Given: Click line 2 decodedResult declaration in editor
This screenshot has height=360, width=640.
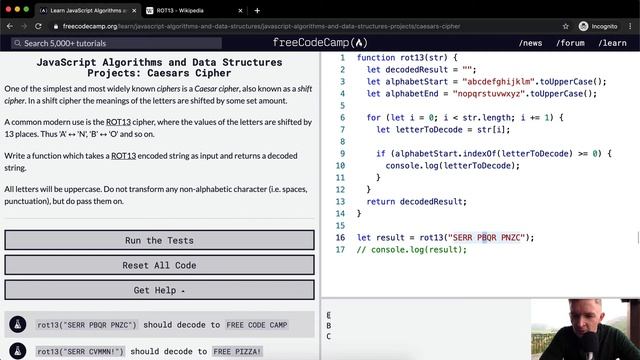Looking at the screenshot, I should pos(421,69).
